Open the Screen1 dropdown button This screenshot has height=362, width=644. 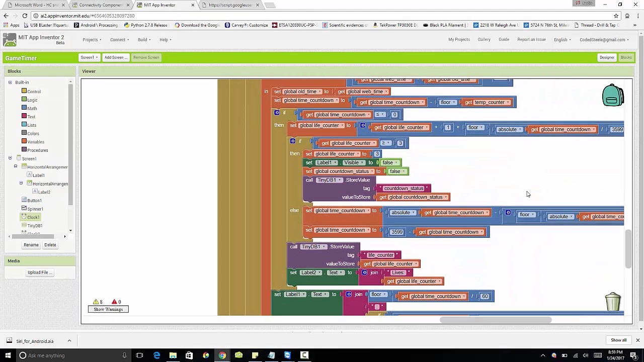coord(89,57)
